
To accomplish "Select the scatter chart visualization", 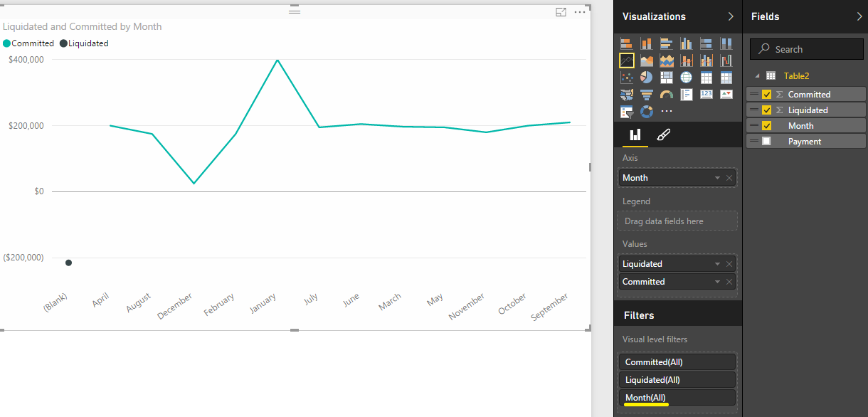I will 627,78.
